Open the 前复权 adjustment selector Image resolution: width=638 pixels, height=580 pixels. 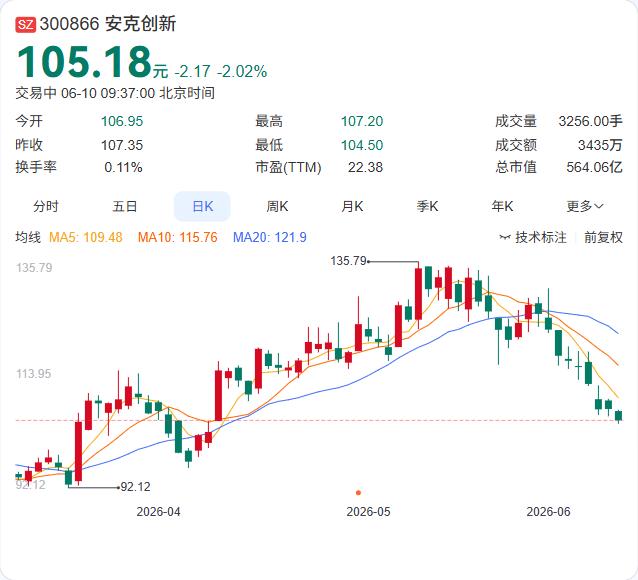click(x=603, y=237)
